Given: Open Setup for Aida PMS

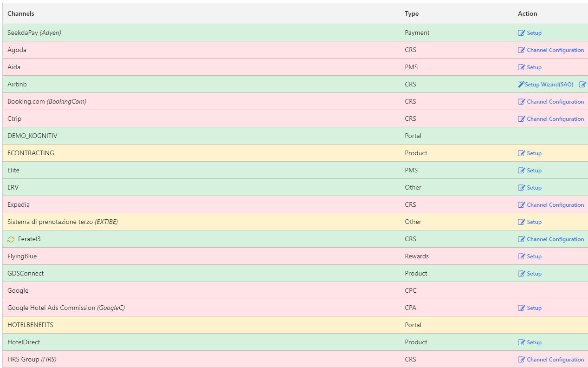Looking at the screenshot, I should coord(534,67).
